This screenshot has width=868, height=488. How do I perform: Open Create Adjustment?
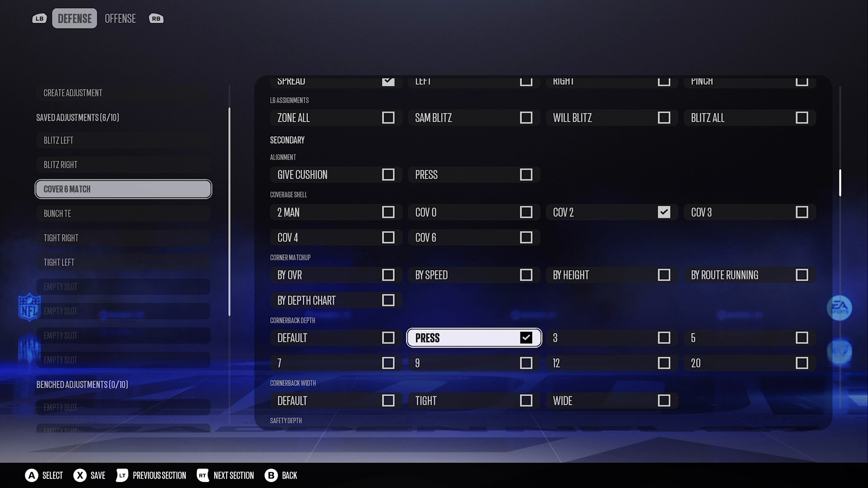[x=123, y=93]
